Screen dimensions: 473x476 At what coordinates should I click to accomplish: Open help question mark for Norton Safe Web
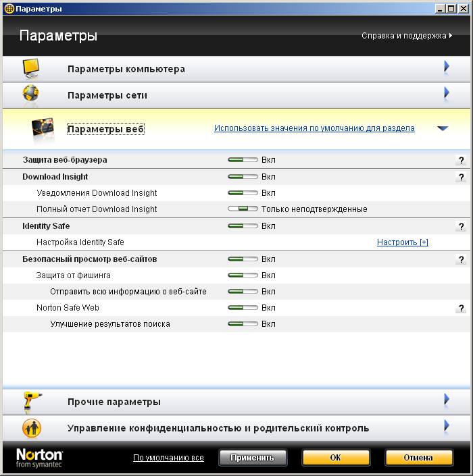461,308
